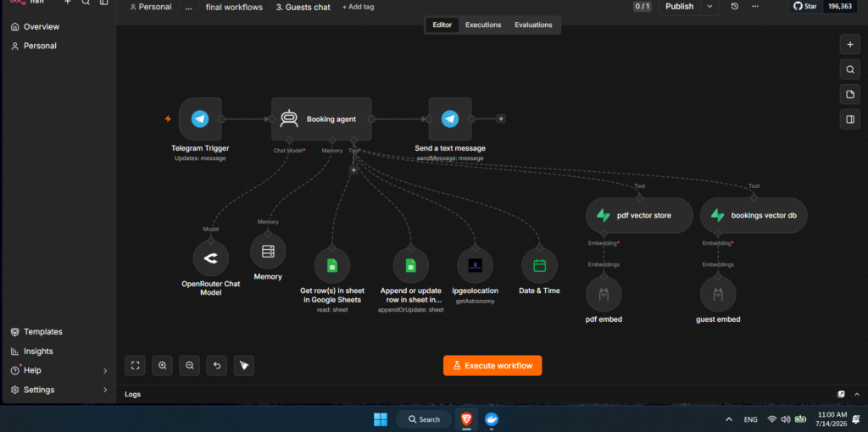Select the Date & Time node
Screen dimensions: 868x432
click(x=539, y=265)
